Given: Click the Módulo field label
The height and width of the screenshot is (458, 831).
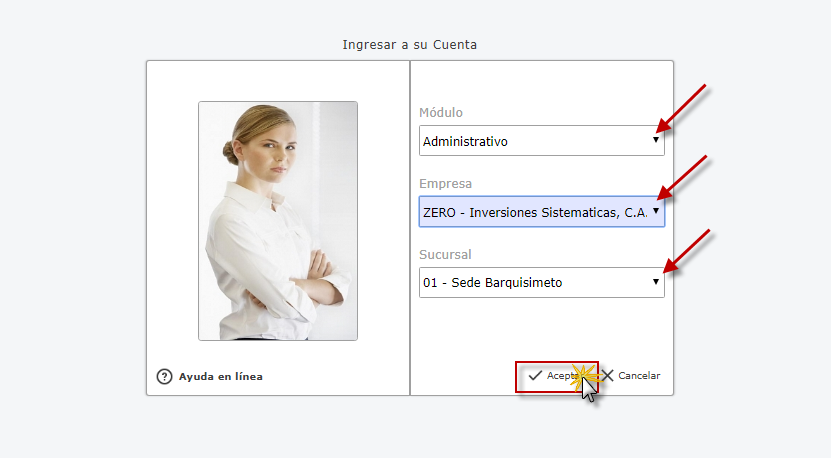Looking at the screenshot, I should point(441,113).
